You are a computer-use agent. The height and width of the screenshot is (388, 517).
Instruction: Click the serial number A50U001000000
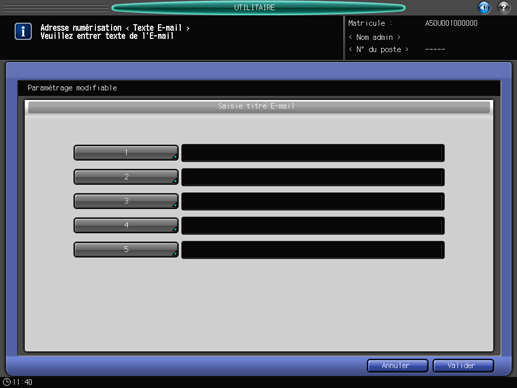[451, 23]
